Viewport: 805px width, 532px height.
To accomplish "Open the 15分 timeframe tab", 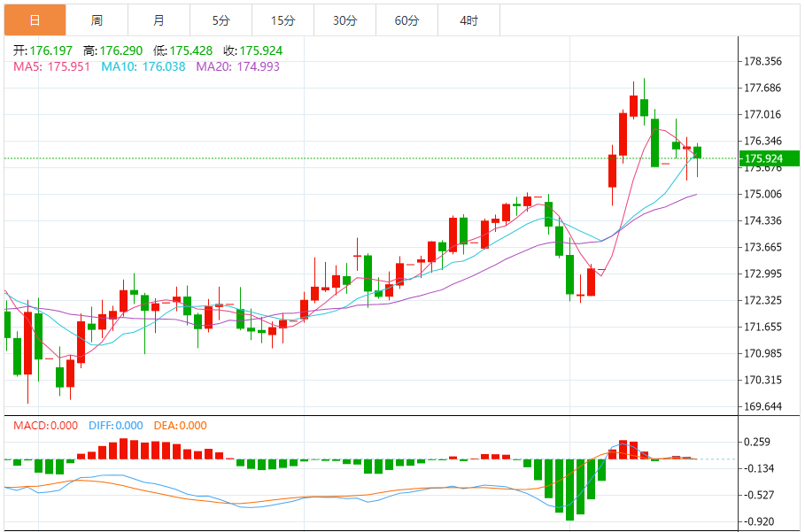I will pyautogui.click(x=283, y=20).
